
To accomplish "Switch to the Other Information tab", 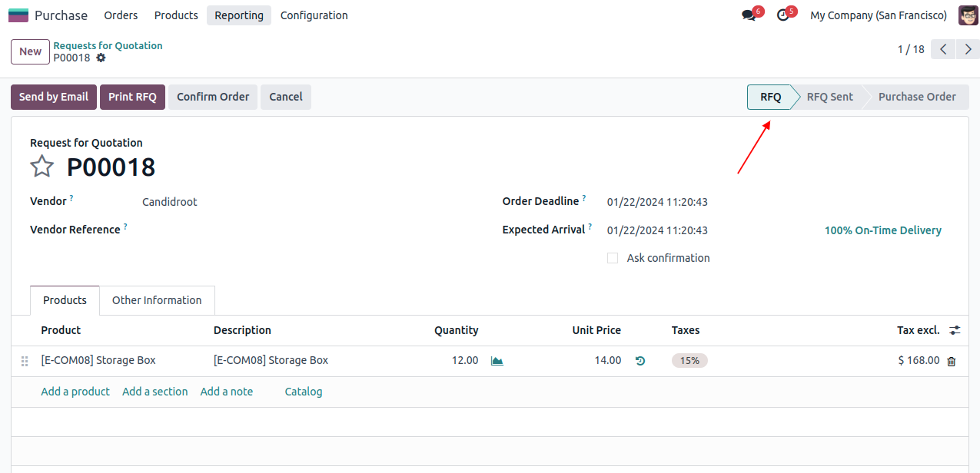I will click(157, 300).
